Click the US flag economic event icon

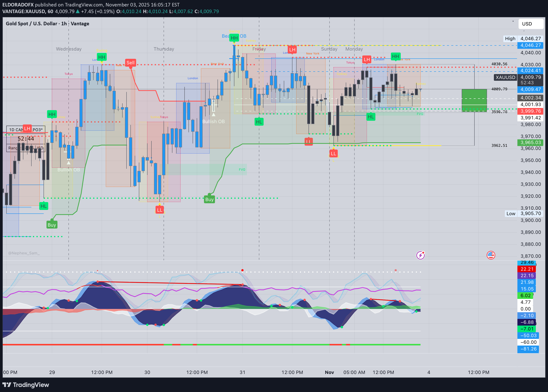click(x=491, y=255)
